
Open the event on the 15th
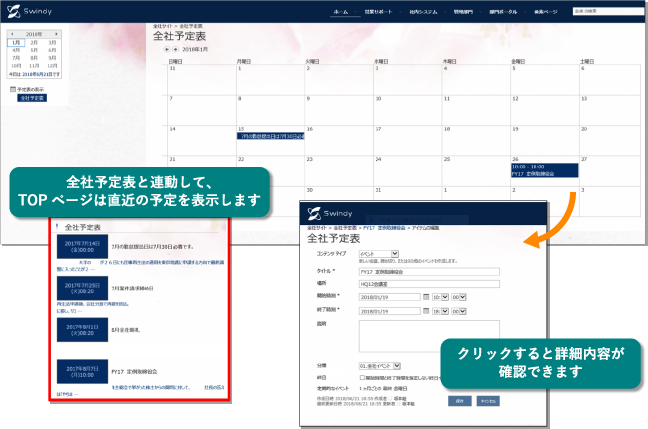pos(270,136)
